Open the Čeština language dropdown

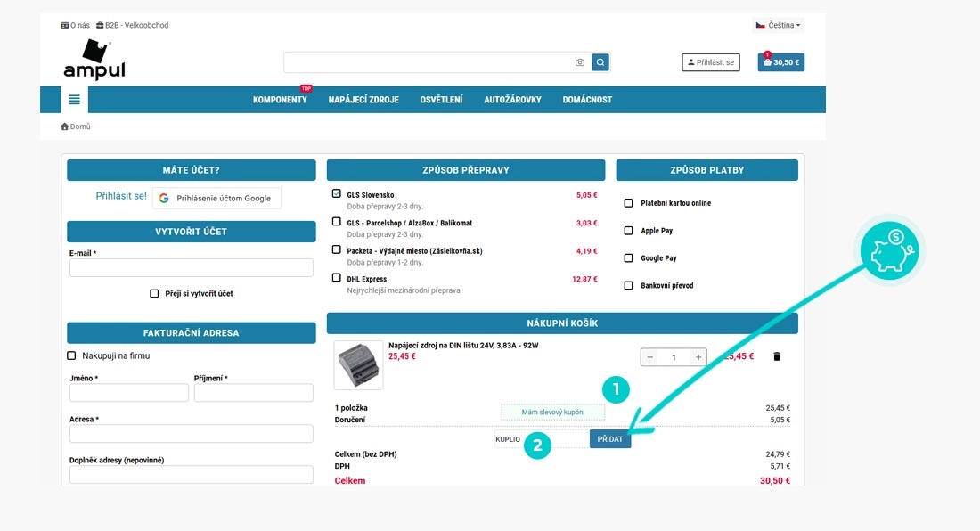coord(778,26)
